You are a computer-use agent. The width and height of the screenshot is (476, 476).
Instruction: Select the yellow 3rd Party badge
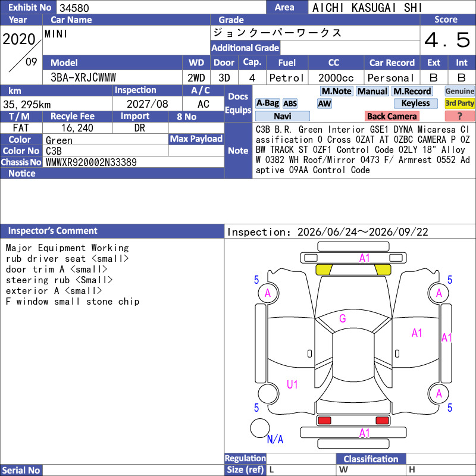459,103
